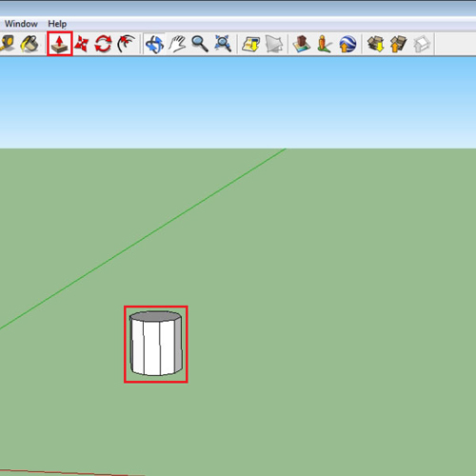Open the Help menu

(57, 24)
